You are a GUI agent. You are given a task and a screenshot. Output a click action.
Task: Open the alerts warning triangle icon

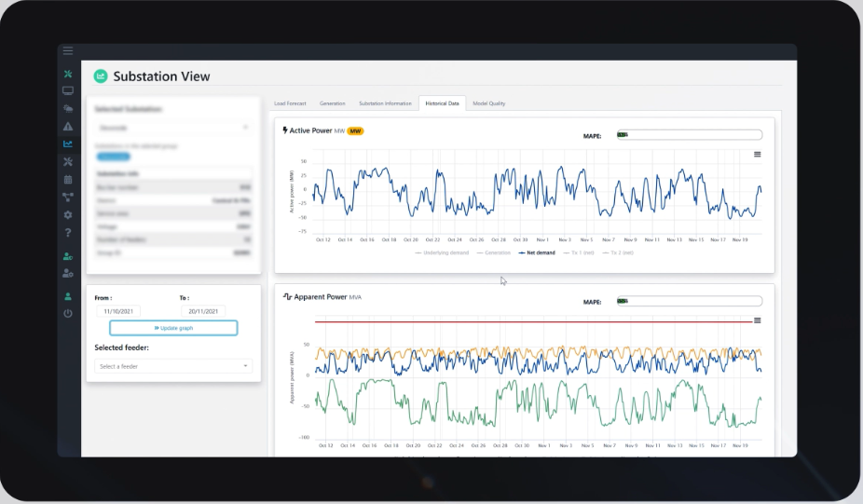(68, 127)
